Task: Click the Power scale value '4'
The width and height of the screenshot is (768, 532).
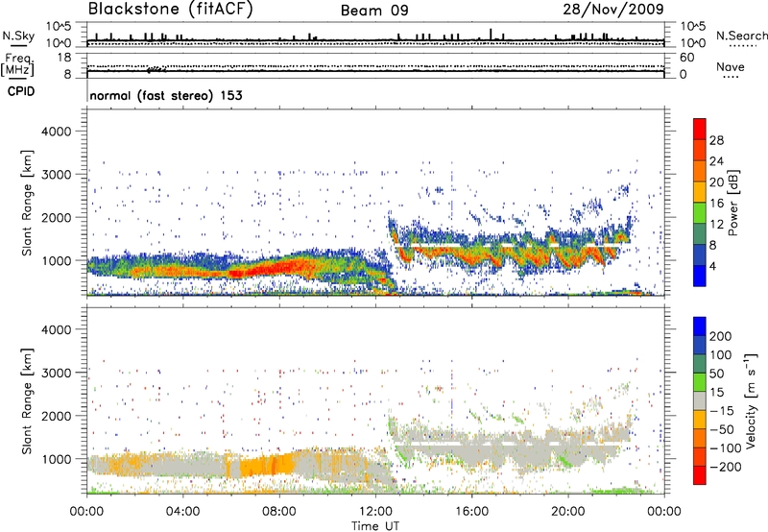Action: point(712,266)
